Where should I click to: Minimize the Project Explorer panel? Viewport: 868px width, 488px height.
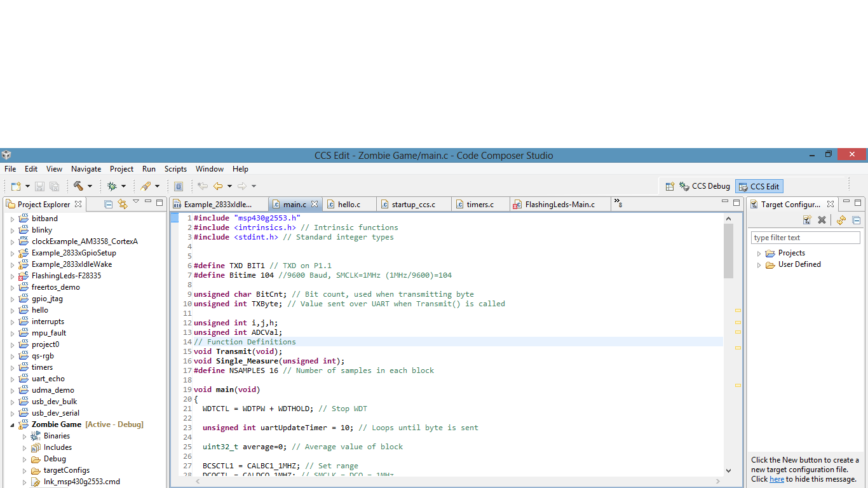point(148,202)
